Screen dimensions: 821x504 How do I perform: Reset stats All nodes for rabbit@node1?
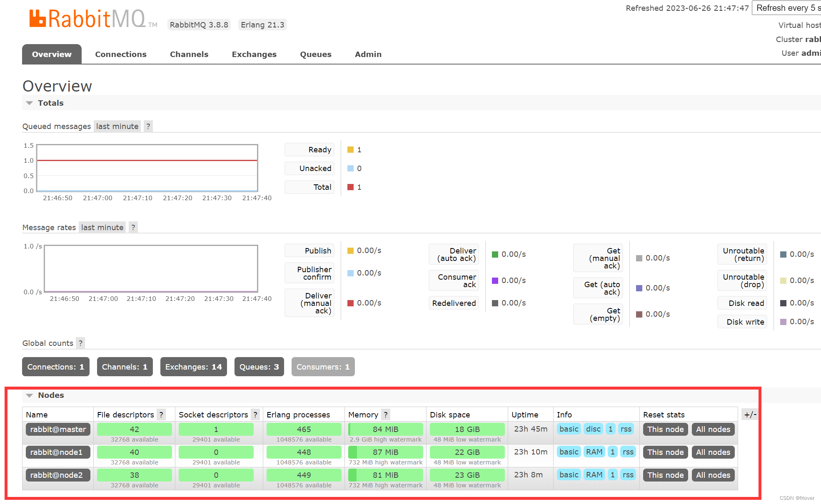pyautogui.click(x=713, y=452)
